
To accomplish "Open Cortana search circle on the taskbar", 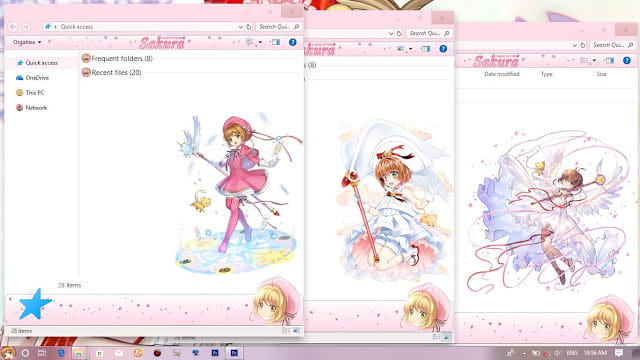I will point(25,353).
